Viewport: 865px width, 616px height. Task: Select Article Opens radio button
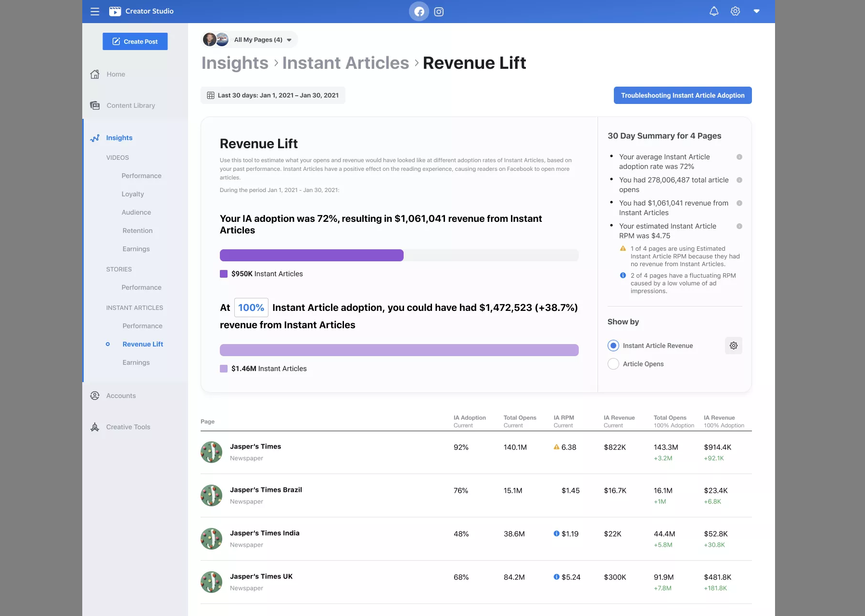point(613,364)
